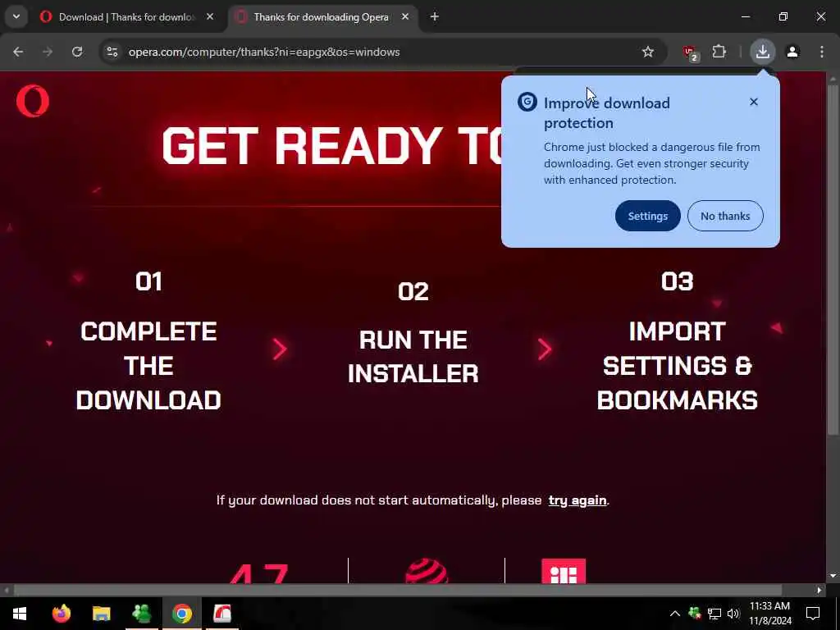
Task: Dismiss the download protection popup with X
Action: (x=753, y=102)
